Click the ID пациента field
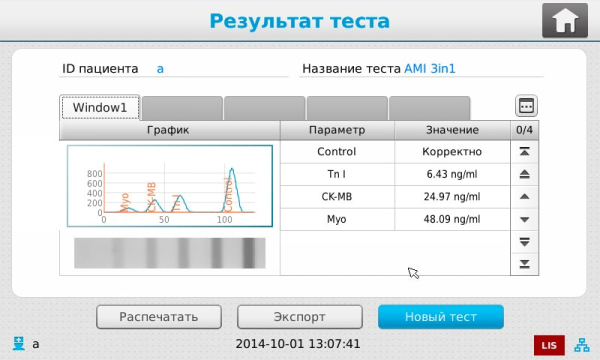Image resolution: width=600 pixels, height=360 pixels. point(174,69)
